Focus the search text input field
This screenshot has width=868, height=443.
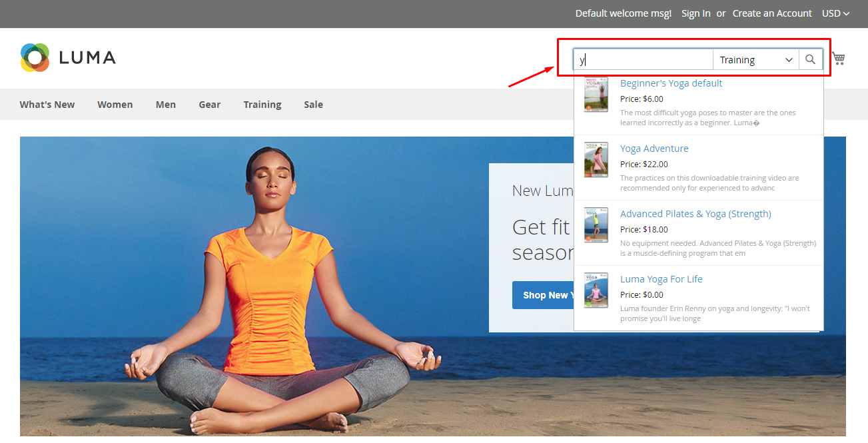point(643,60)
